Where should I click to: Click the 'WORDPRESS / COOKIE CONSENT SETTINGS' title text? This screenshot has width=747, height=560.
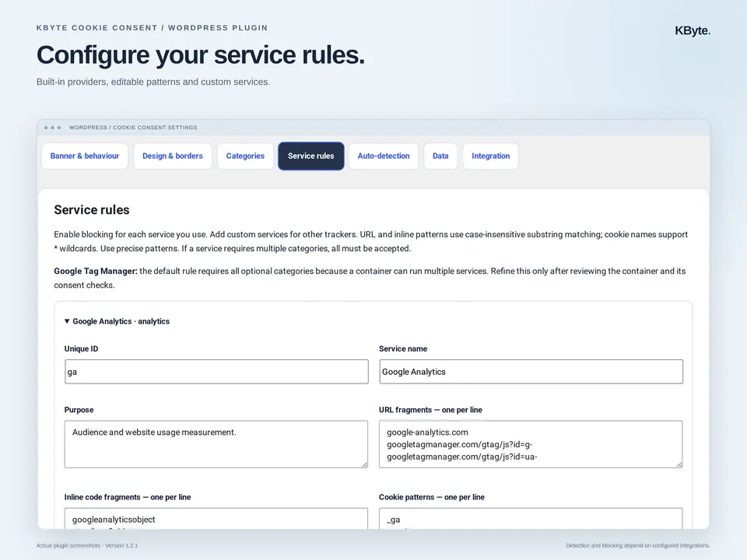[133, 128]
